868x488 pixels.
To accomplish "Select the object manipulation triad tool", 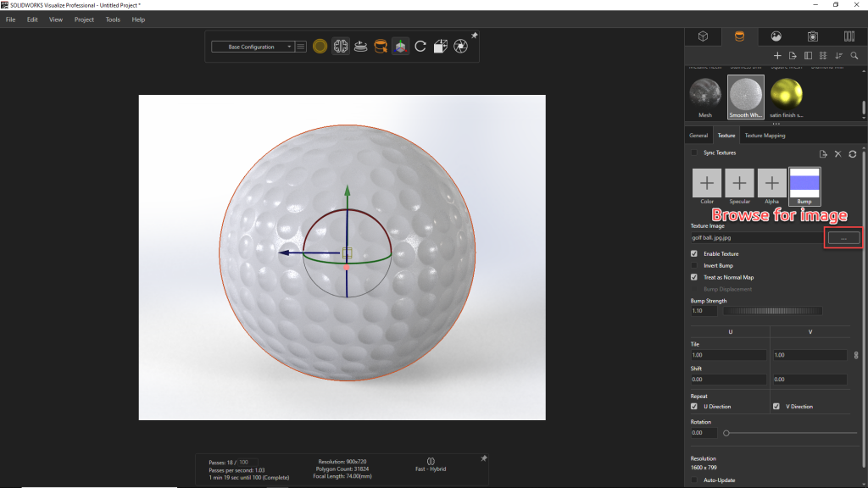I will pyautogui.click(x=400, y=46).
